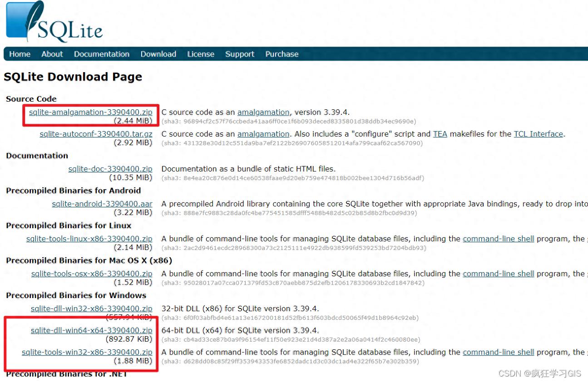Click the sha3 hash starting d628dd08

pos(290,362)
